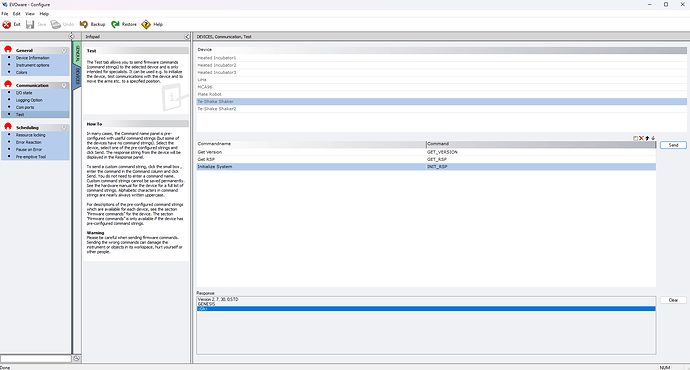Click the Restore toolbar icon
Image resolution: width=690 pixels, height=370 pixels.
115,25
